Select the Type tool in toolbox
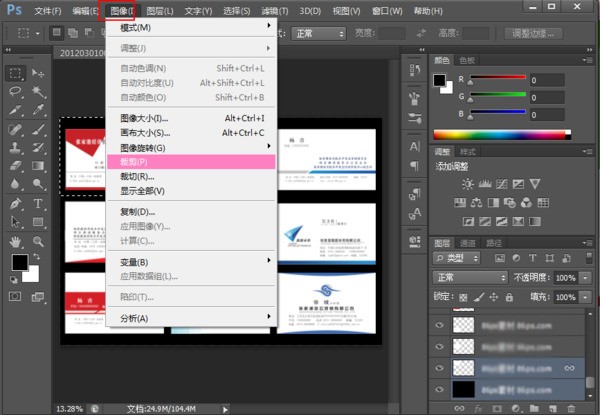Viewport: 600px width, 415px height. tap(38, 203)
